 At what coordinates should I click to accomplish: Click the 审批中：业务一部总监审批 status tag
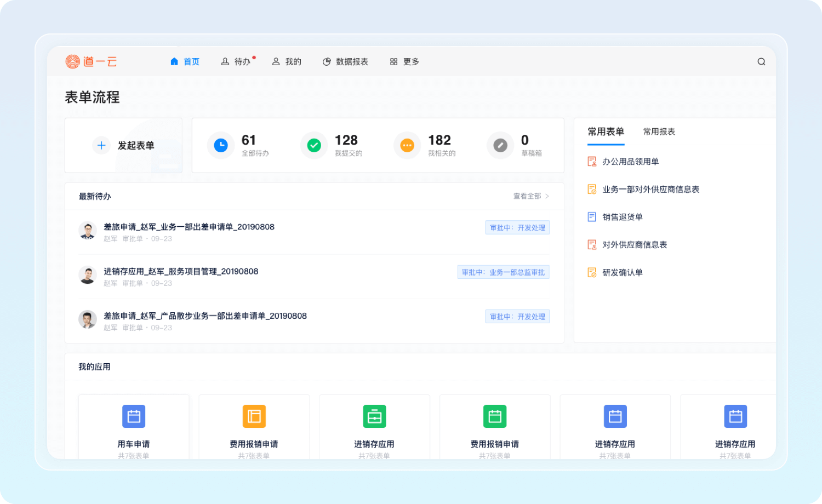coord(503,272)
